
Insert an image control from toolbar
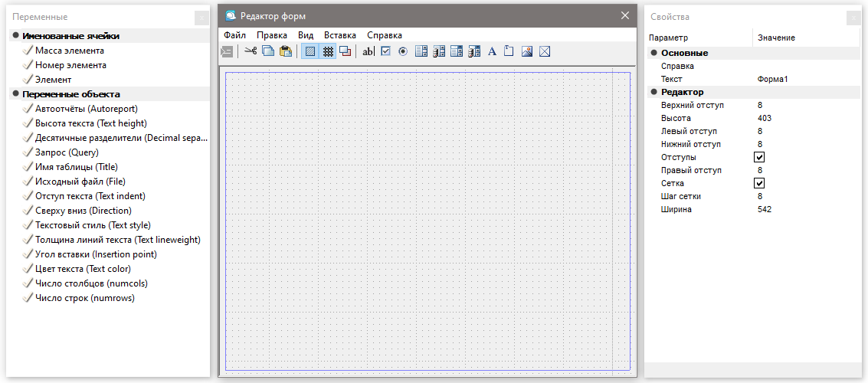click(x=527, y=51)
